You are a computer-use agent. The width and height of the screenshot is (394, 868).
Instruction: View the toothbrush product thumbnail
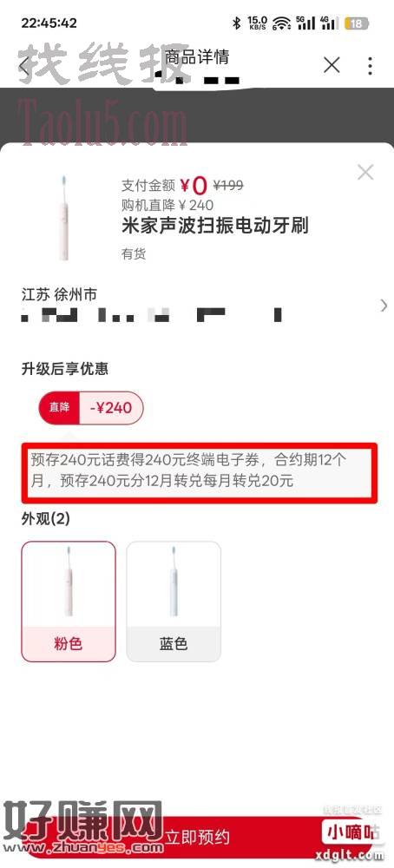64,218
